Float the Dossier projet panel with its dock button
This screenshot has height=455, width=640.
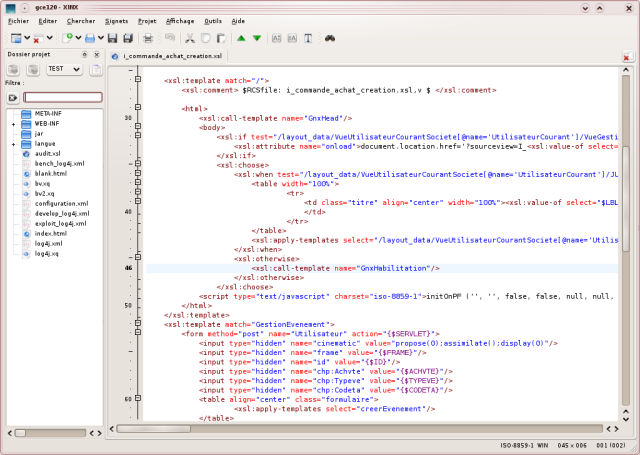pyautogui.click(x=84, y=54)
